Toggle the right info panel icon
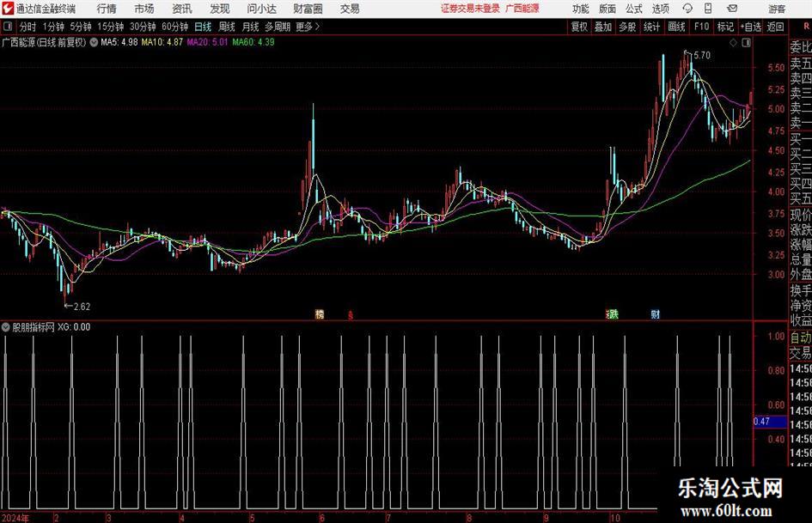 [x=746, y=43]
